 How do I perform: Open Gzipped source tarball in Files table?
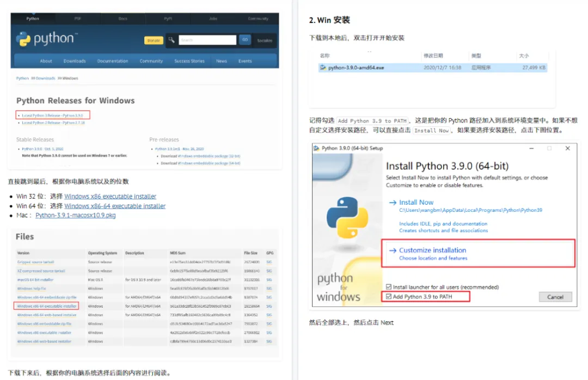coord(35,262)
